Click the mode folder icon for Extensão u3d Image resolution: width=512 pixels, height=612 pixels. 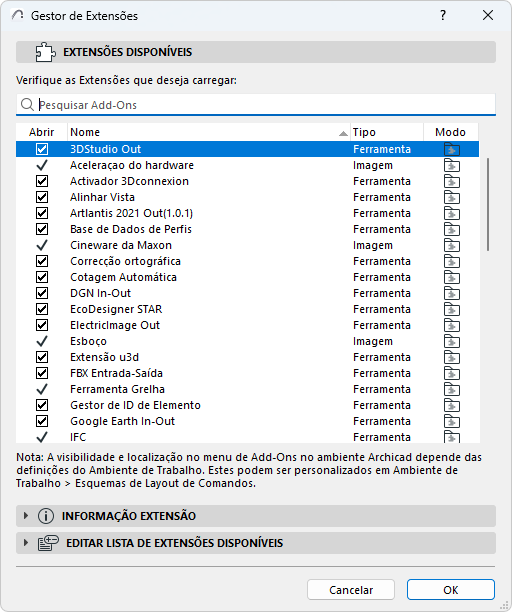pos(452,357)
